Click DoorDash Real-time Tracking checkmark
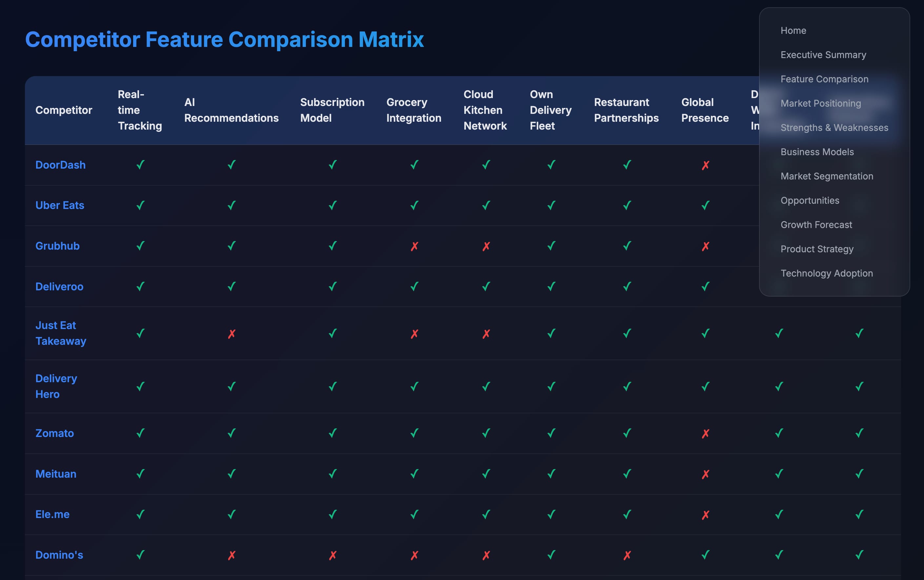924x580 pixels. [140, 165]
